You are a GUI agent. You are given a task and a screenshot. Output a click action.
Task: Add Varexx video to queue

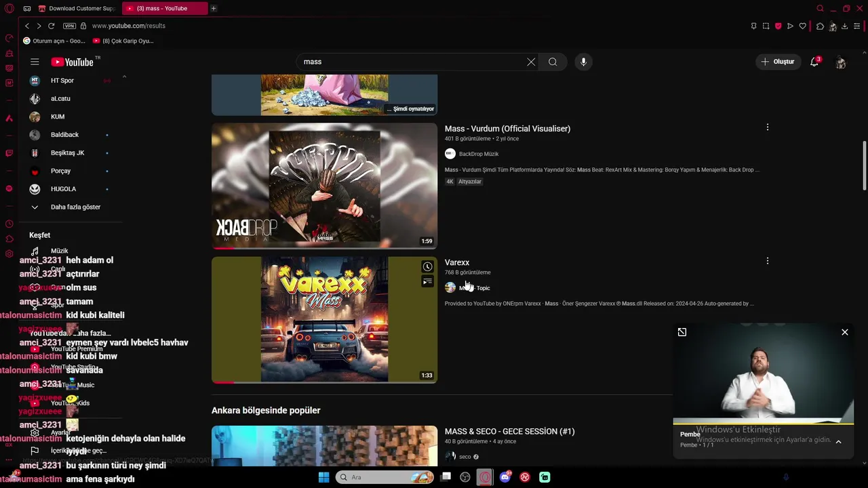[427, 281]
